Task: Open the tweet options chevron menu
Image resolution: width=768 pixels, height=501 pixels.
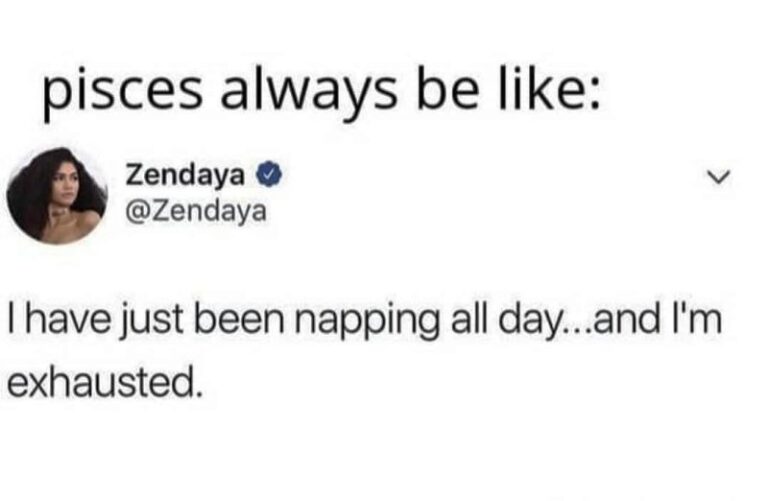Action: click(719, 176)
